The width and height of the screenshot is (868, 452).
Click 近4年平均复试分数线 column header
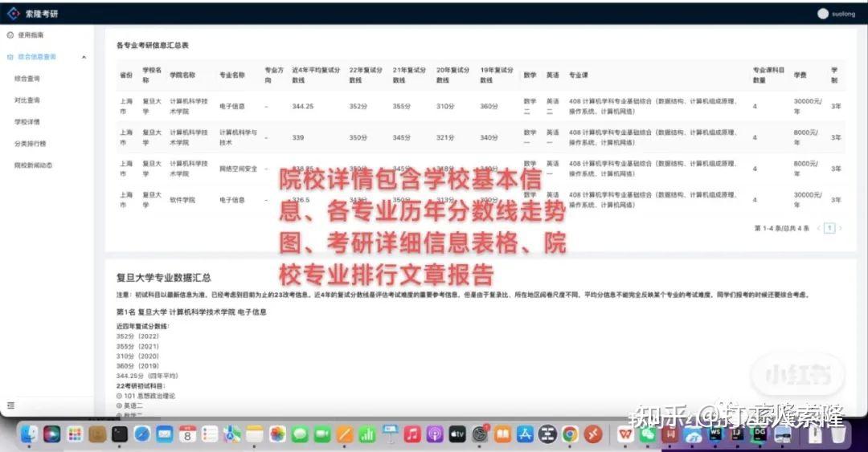(316, 75)
